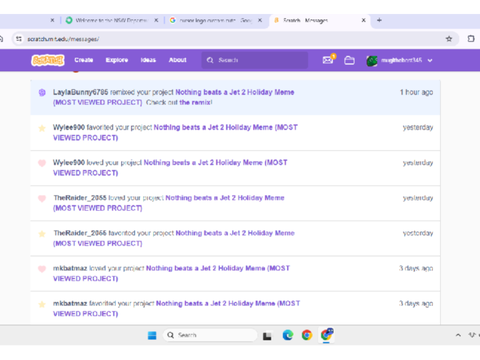Viewport: 480px width, 360px height.
Task: Open the Ideas menu item
Action: 148,60
